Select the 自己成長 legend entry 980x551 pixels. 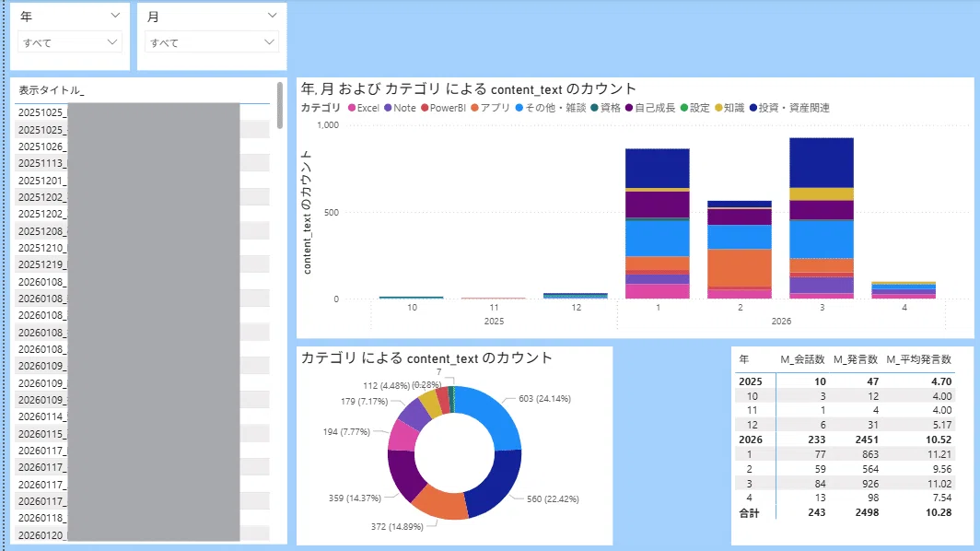coord(650,108)
